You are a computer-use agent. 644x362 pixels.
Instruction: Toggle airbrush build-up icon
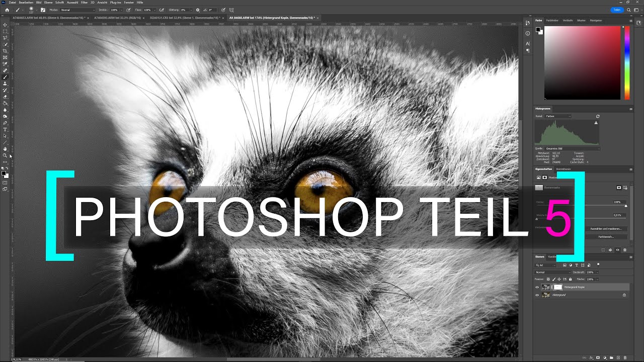click(x=162, y=10)
